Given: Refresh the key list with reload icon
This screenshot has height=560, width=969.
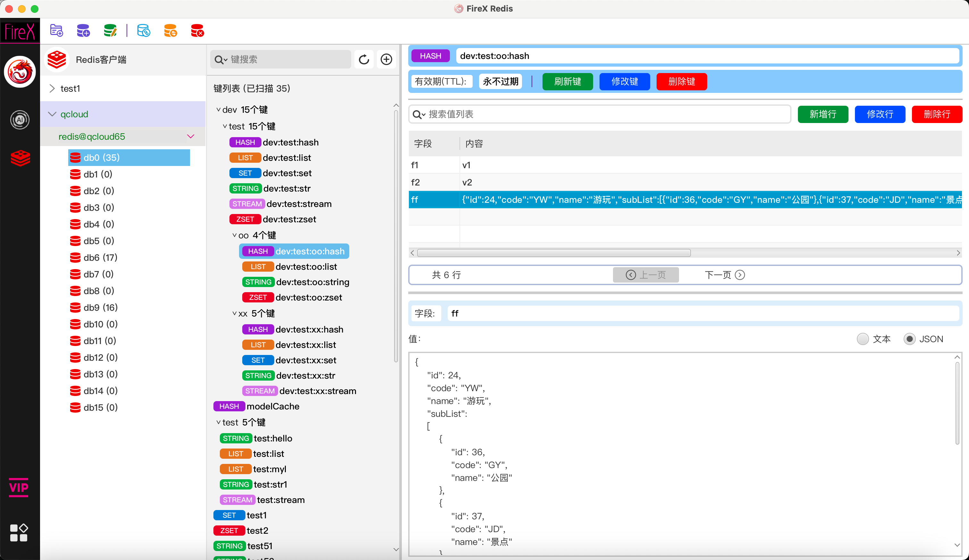Looking at the screenshot, I should coord(364,60).
